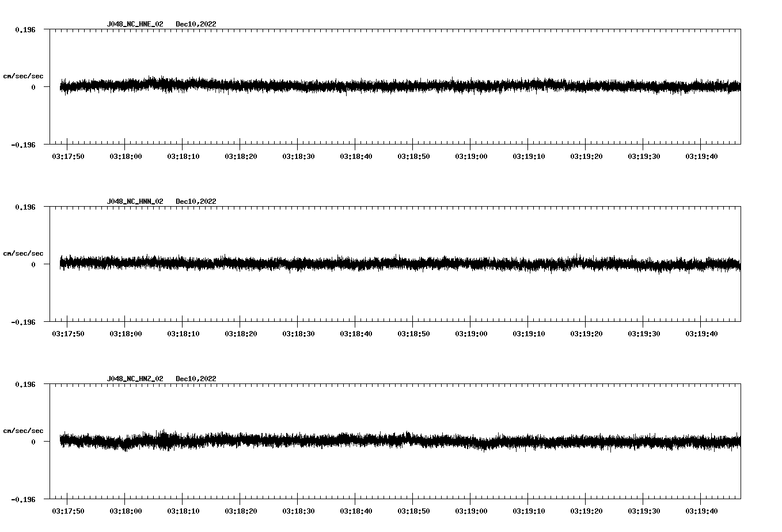This screenshot has width=782, height=532.
Task: Click the J048_NC_HNZ_02 channel title
Action: point(134,378)
